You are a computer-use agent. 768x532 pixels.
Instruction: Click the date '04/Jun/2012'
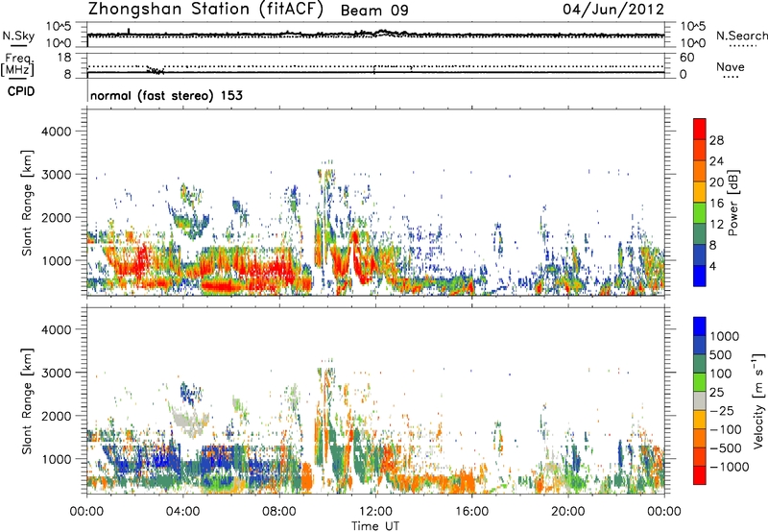[x=613, y=10]
